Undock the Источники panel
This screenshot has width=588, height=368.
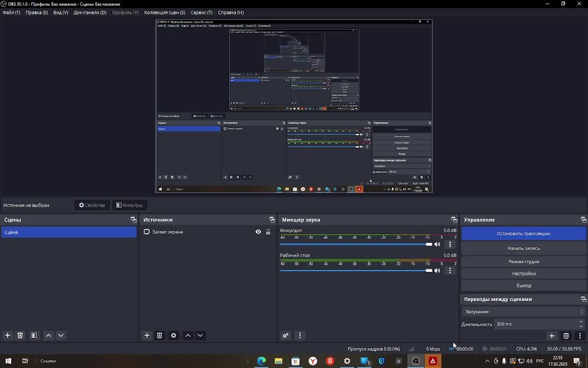point(272,220)
